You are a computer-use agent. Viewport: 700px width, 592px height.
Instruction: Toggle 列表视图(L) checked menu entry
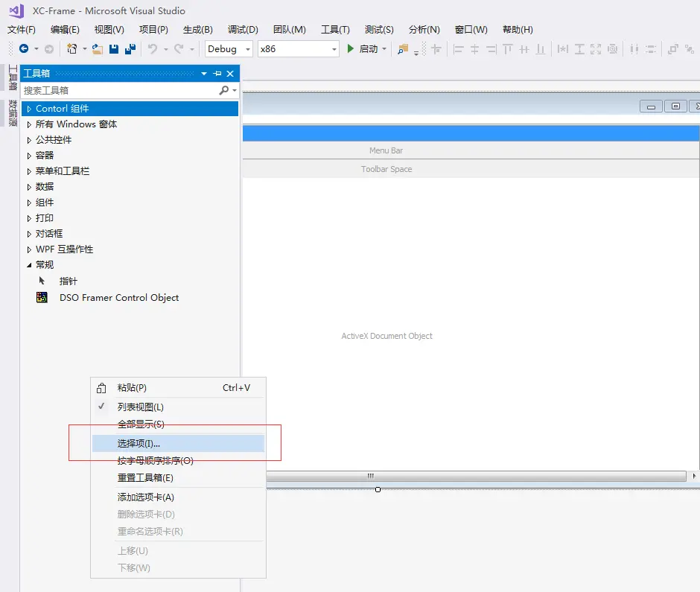178,407
